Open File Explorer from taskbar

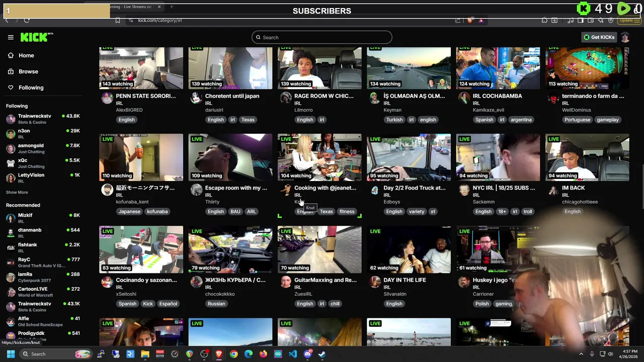[145, 354]
